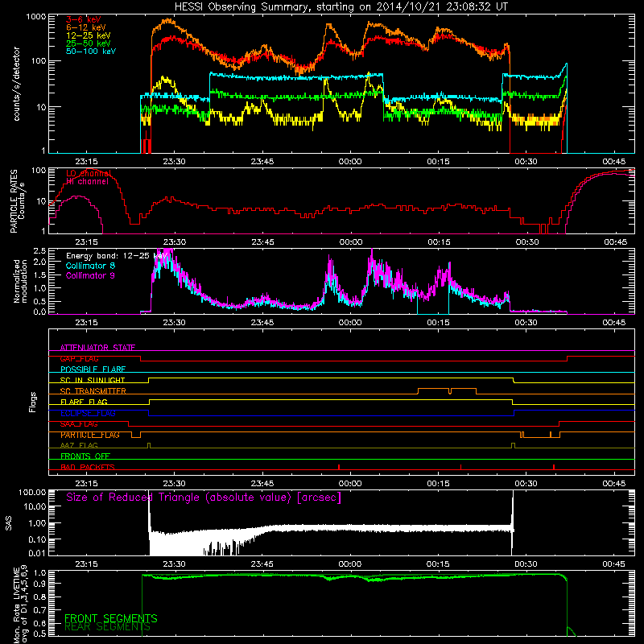Click the ATTENUATOR_STATE flag label
644x644 pixels.
pyautogui.click(x=97, y=348)
